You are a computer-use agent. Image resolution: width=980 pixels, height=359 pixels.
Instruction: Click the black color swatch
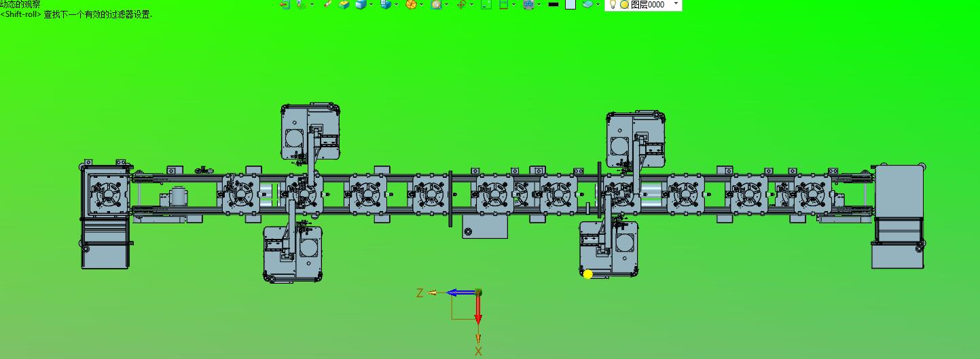[553, 4]
